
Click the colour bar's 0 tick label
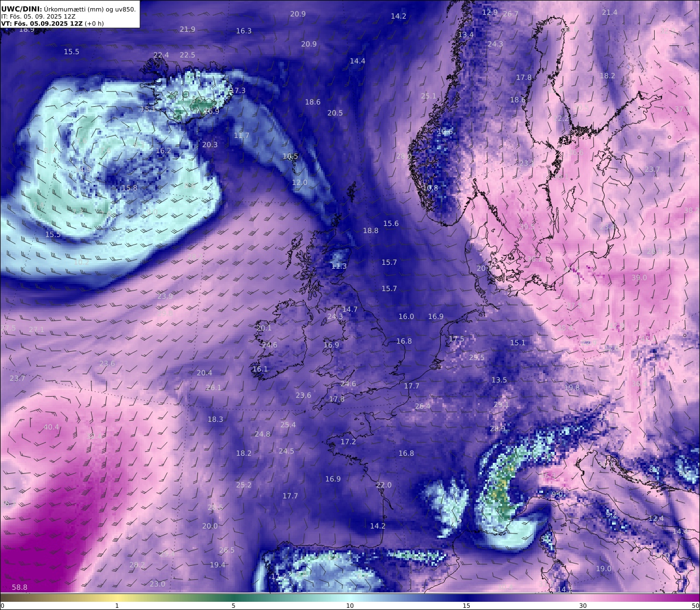[x=2, y=606]
